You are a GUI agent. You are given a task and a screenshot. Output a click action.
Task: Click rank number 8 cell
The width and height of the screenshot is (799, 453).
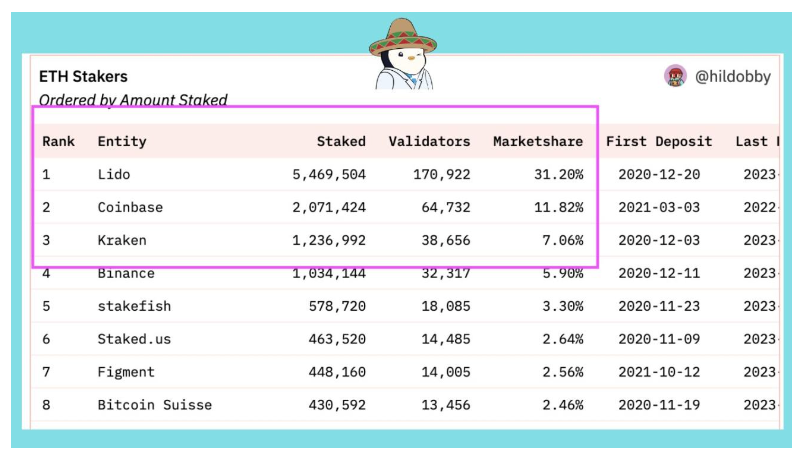pos(46,405)
